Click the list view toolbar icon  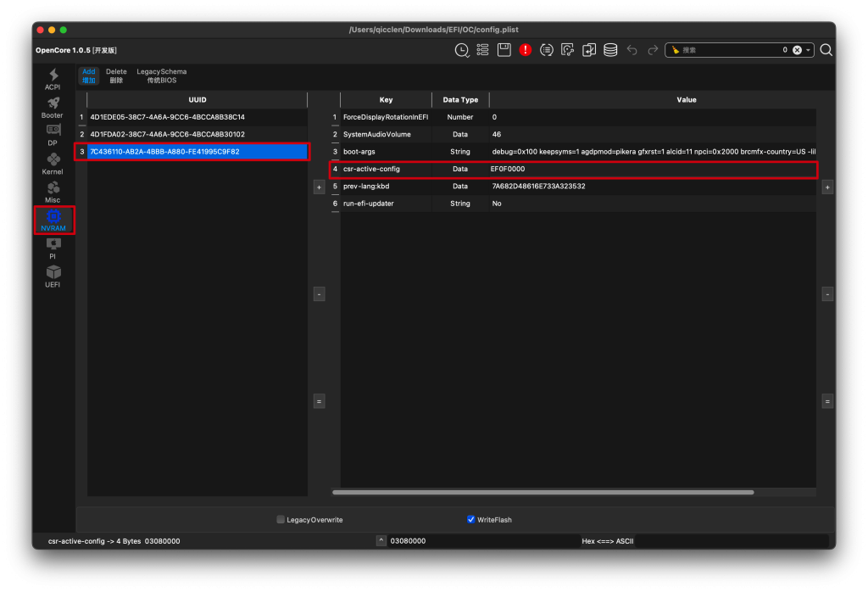482,50
